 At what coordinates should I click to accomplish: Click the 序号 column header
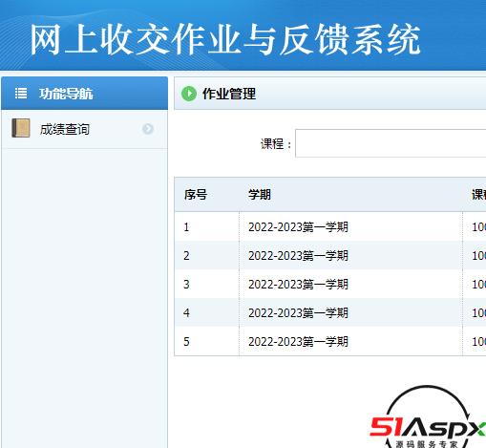196,194
